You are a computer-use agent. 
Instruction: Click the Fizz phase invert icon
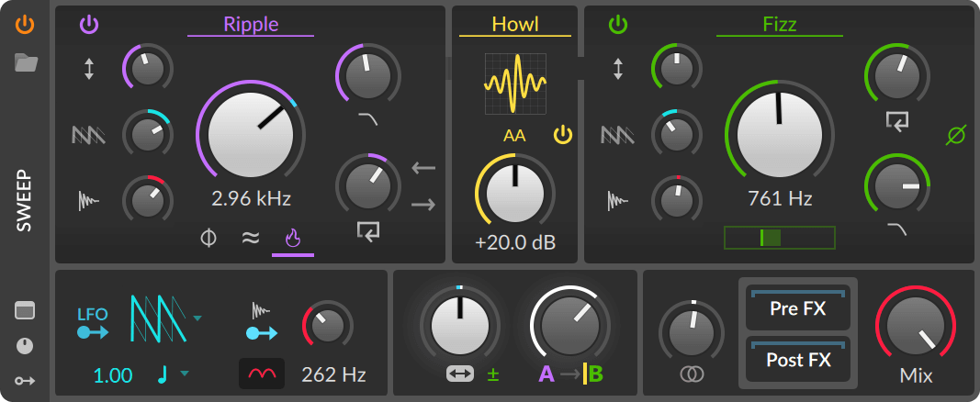(x=955, y=137)
